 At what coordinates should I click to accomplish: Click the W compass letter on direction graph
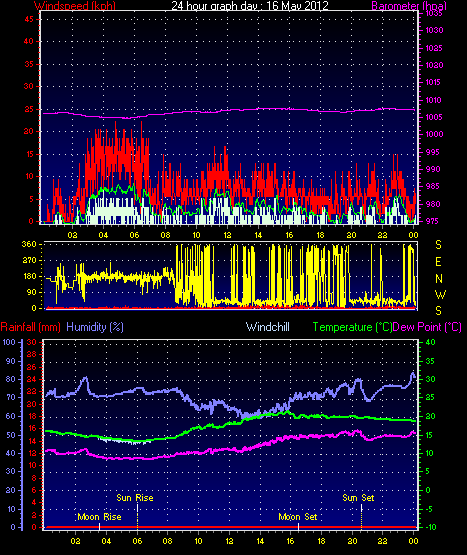coord(440,294)
